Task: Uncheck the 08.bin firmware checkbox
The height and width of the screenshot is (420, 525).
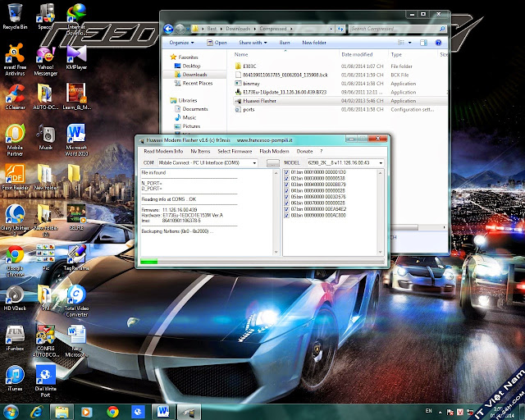Action: [x=286, y=216]
